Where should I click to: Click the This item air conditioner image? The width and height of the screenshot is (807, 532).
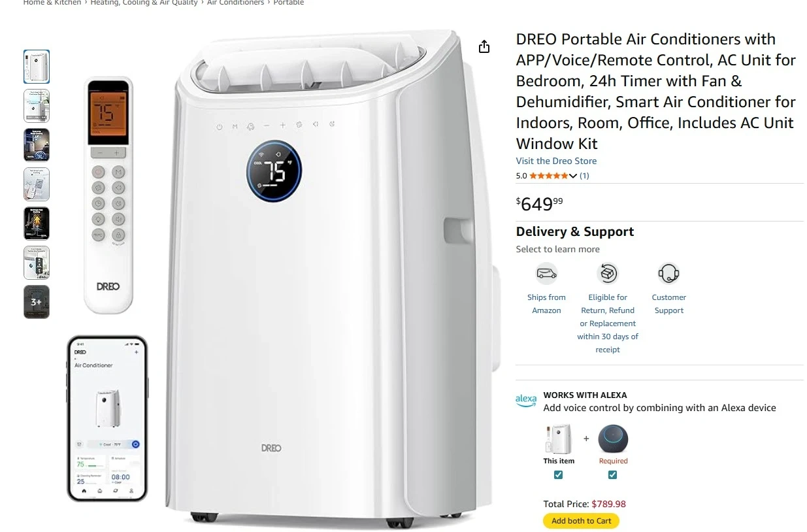coord(559,439)
